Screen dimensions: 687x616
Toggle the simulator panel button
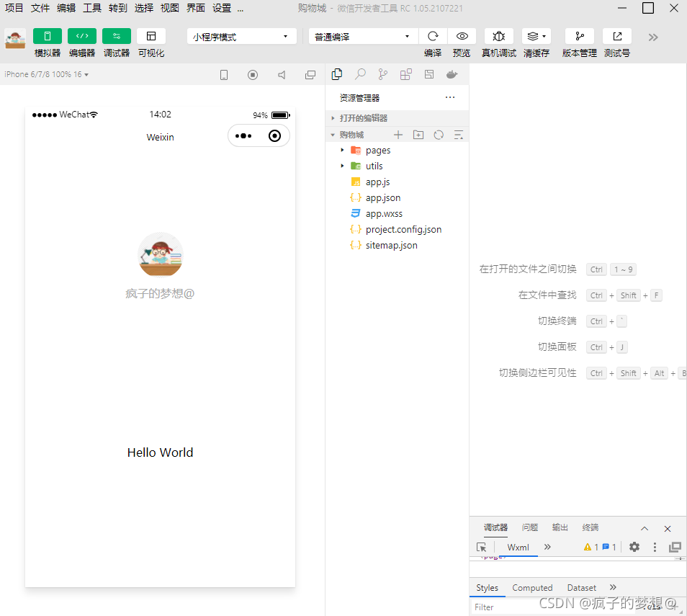point(48,37)
